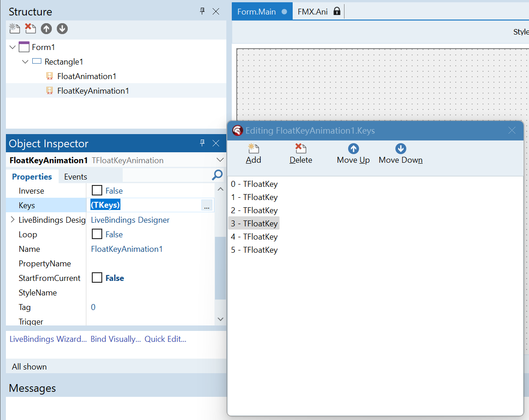The image size is (529, 420).
Task: Collapse the Form1 tree node
Action: (x=12, y=47)
